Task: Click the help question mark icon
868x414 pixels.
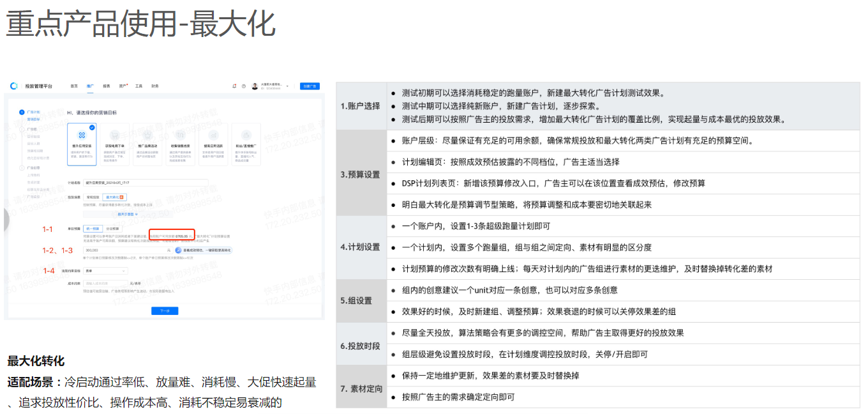Action: coord(244,86)
